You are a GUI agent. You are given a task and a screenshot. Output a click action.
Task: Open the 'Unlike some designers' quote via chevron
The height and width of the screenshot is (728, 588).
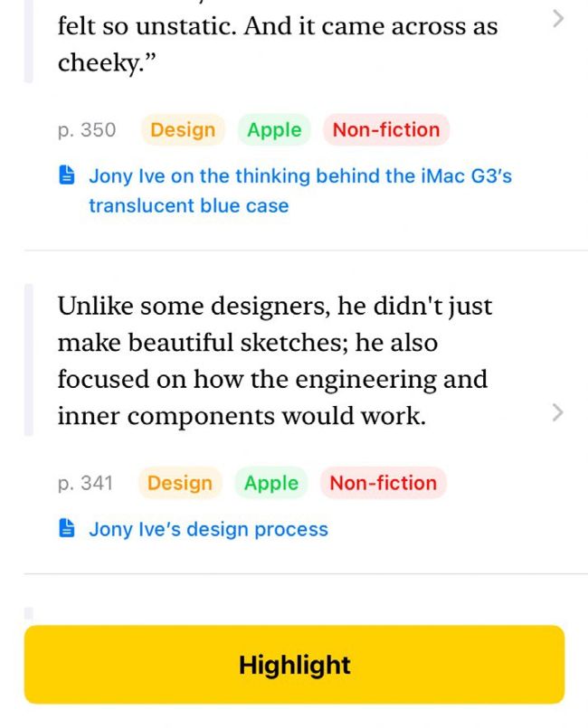[x=557, y=413]
